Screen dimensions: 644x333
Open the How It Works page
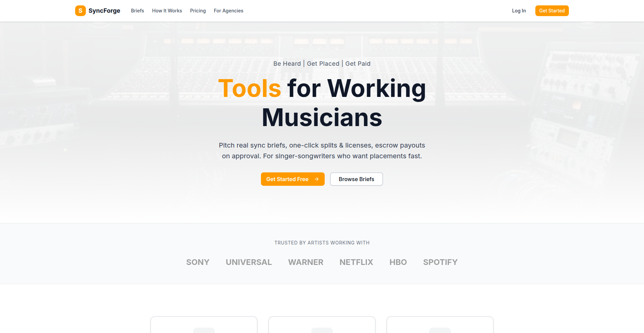[x=167, y=11]
